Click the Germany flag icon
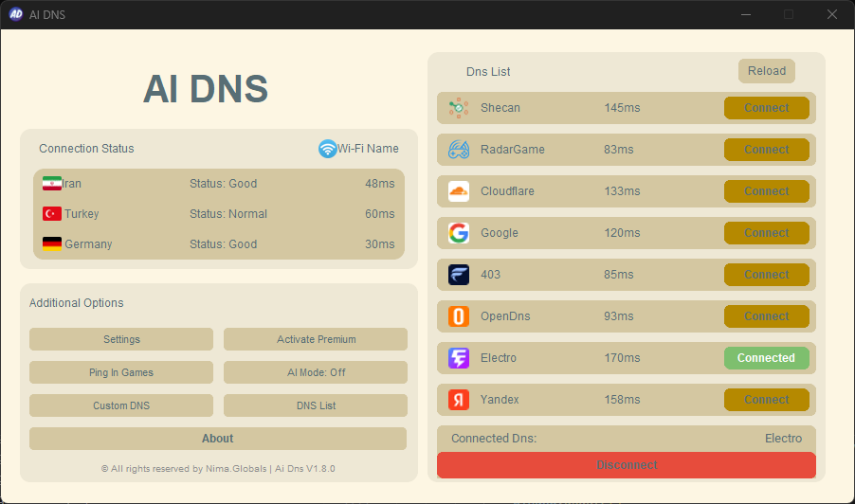Screen dimensions: 855x504 [x=52, y=243]
